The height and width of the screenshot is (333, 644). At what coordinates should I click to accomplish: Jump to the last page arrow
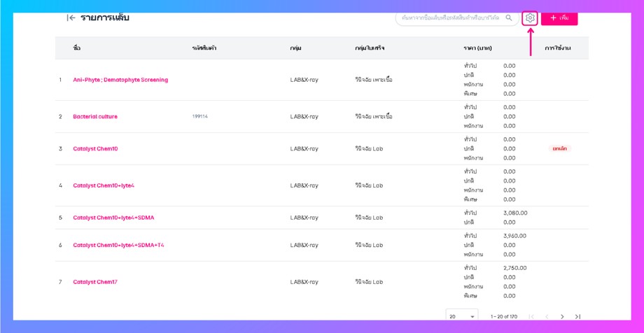click(x=577, y=317)
